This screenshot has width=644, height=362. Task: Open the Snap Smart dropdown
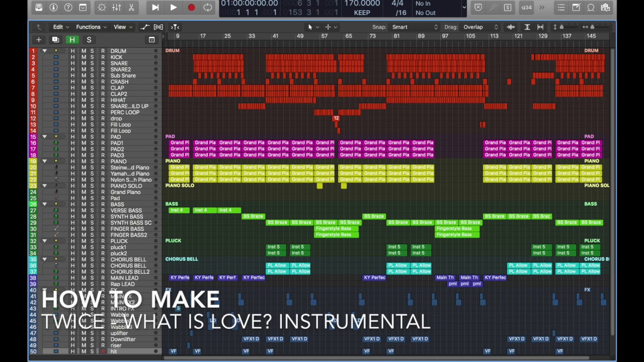[x=415, y=27]
